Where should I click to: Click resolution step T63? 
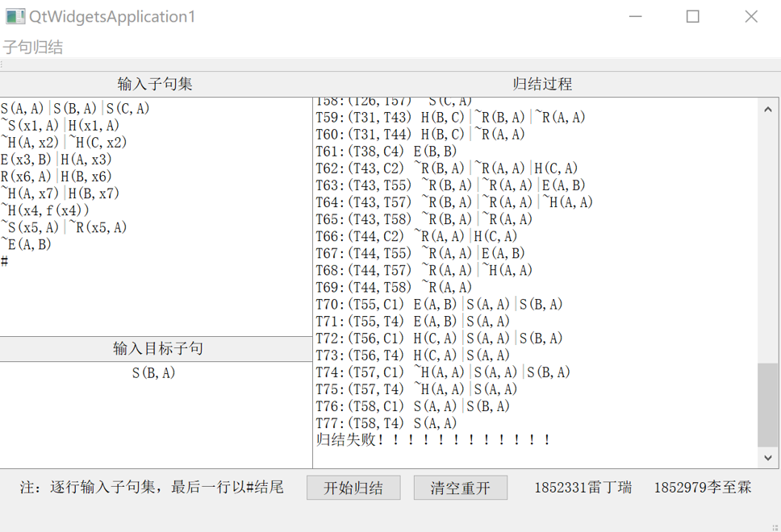[450, 185]
